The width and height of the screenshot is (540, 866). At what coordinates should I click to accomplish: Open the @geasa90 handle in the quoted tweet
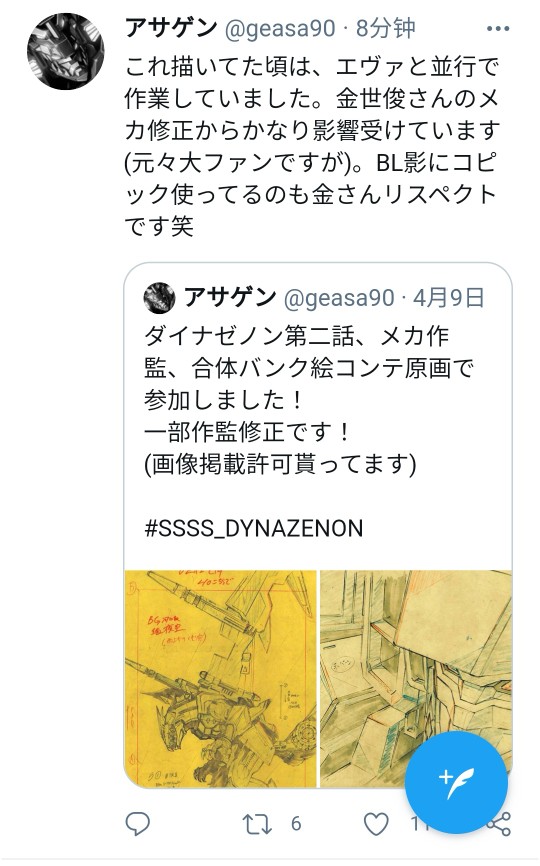pos(339,298)
